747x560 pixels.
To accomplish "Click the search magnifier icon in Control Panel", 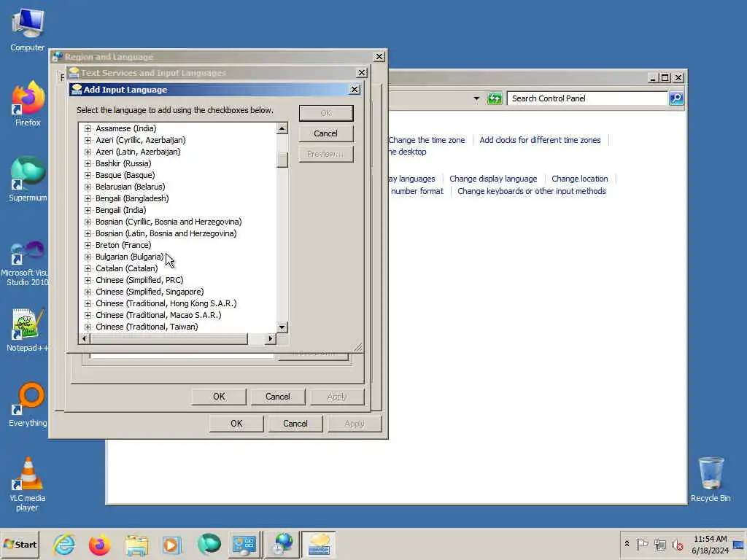I will click(676, 98).
